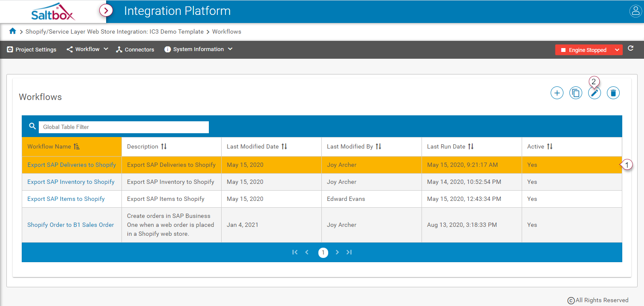This screenshot has height=306, width=644.
Task: Click the May 14, 2020, 10:52:54 PM cell
Action: pyautogui.click(x=472, y=182)
